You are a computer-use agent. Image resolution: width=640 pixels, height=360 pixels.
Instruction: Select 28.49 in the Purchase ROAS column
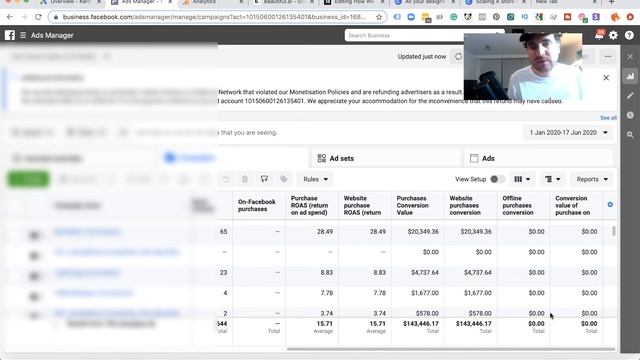click(325, 231)
